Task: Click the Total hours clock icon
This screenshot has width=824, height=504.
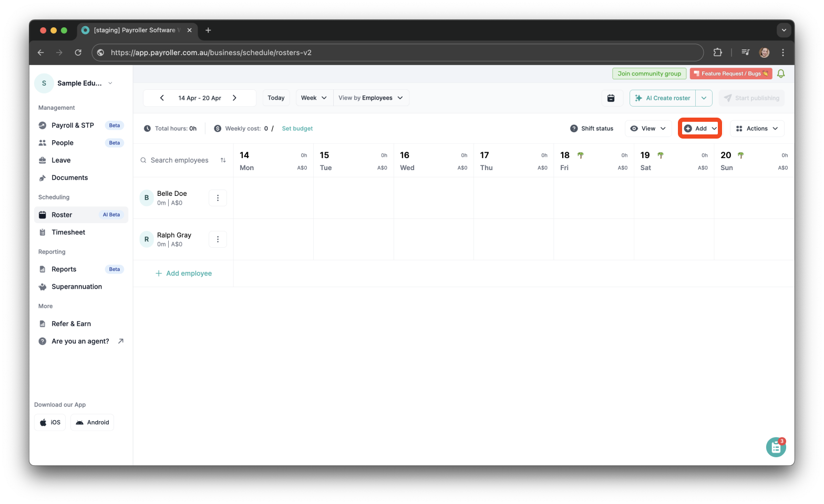Action: tap(147, 129)
